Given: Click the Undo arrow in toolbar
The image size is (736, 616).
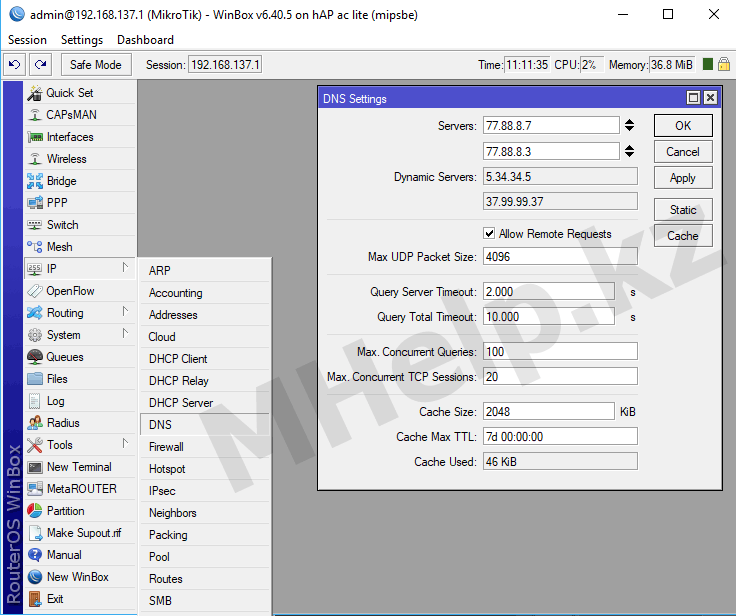Looking at the screenshot, I should 15,64.
